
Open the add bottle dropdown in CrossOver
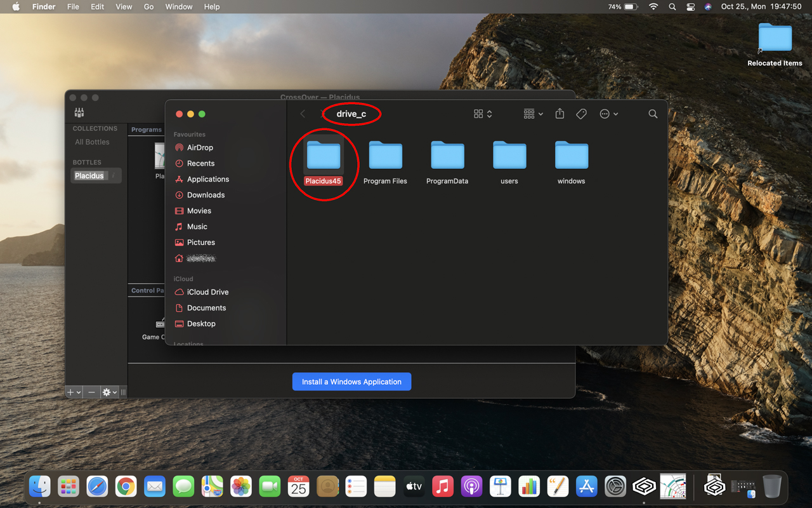(74, 392)
